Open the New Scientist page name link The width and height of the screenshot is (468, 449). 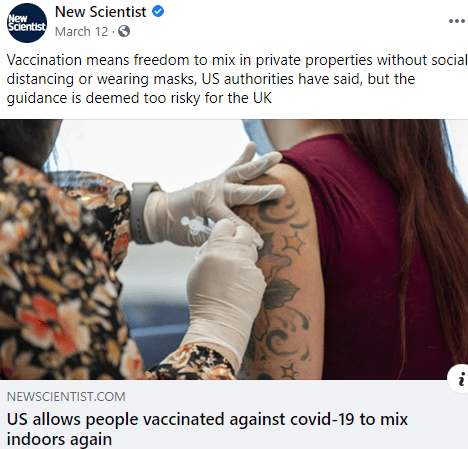[x=100, y=12]
